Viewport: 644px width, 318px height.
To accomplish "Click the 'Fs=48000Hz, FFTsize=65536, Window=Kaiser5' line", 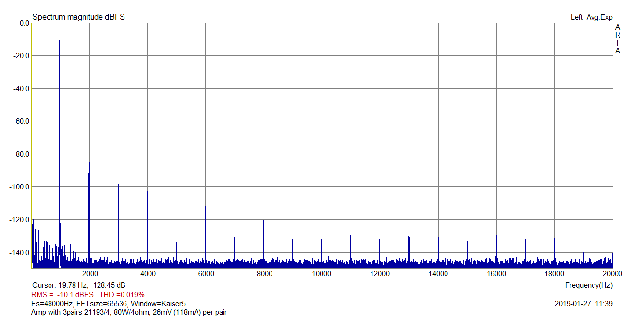I will click(x=108, y=304).
